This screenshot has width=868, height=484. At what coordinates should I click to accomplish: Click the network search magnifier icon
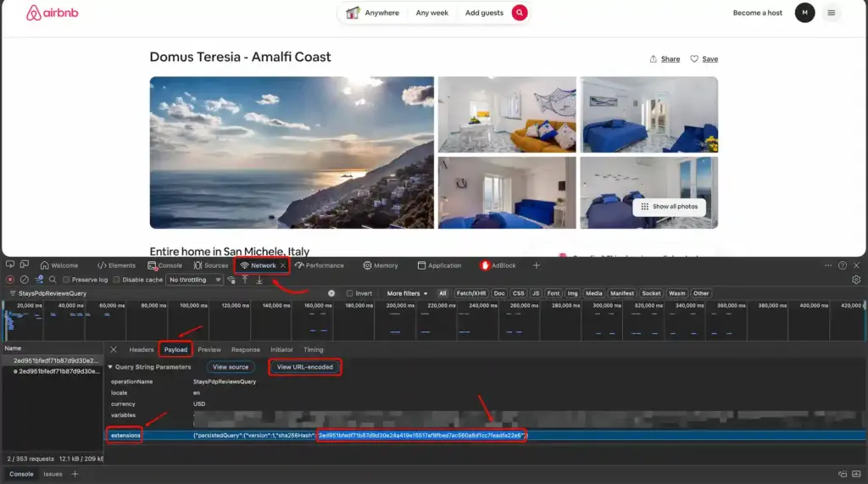pos(53,280)
